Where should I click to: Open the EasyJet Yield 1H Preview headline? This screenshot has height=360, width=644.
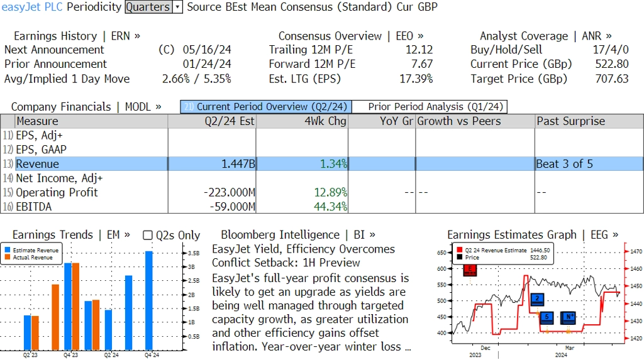point(303,256)
